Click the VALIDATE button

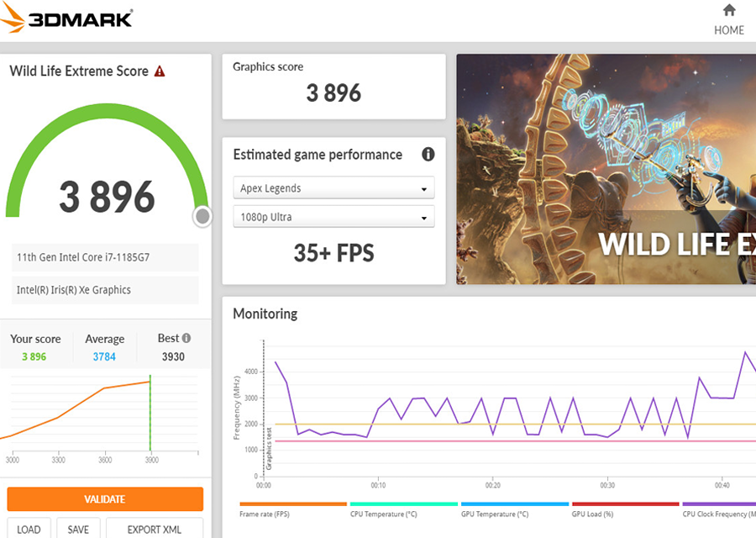(105, 499)
